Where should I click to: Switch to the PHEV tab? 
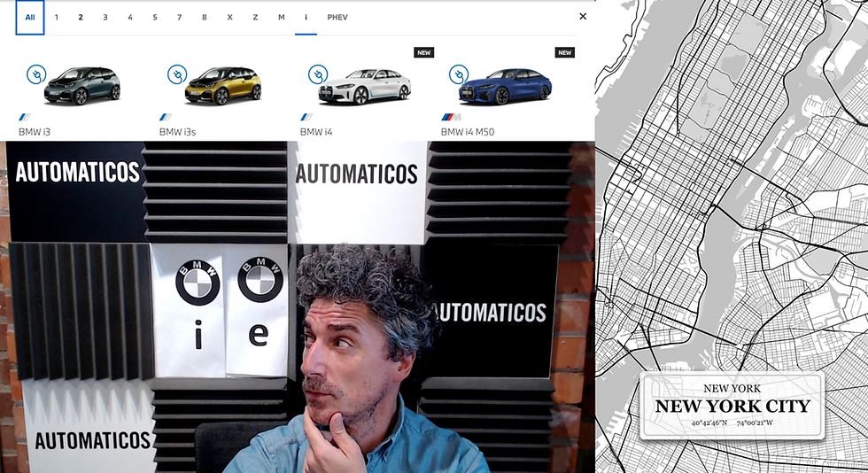click(337, 17)
